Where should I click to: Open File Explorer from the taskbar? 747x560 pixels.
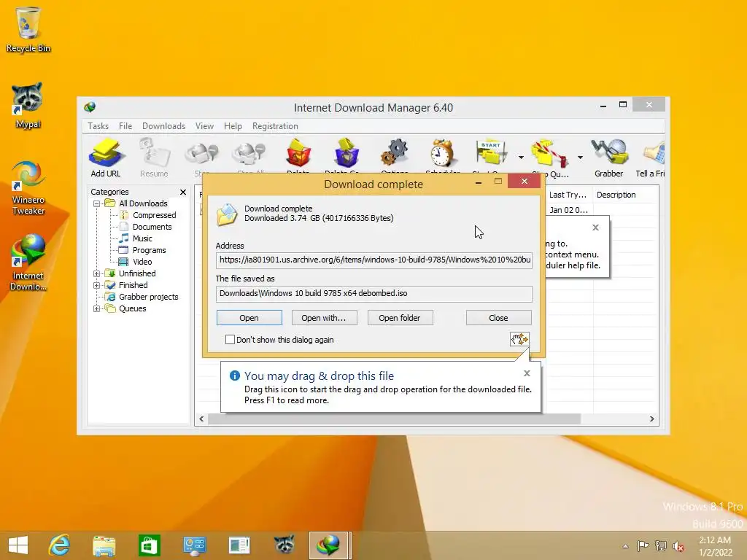coord(104,545)
